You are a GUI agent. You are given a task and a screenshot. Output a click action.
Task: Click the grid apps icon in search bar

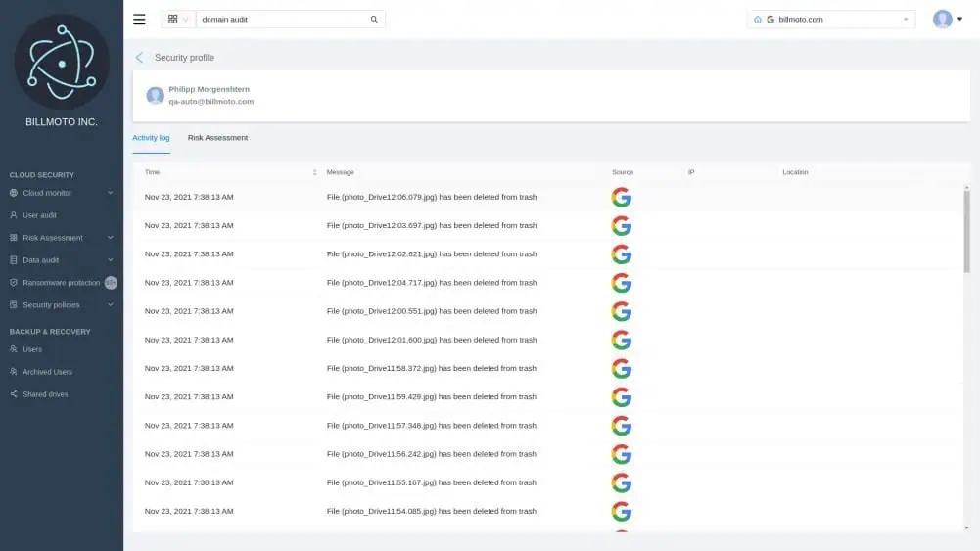point(173,20)
